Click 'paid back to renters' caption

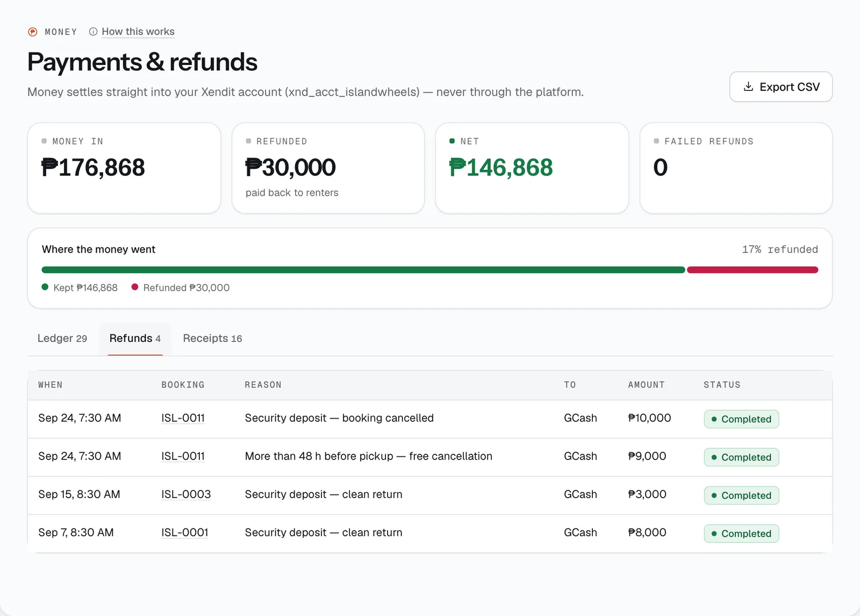point(292,192)
